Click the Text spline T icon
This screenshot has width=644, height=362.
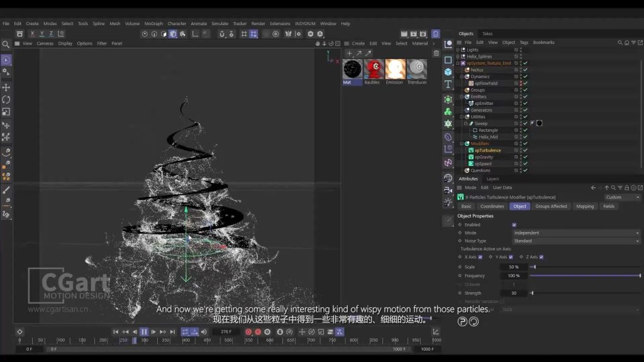coord(448,84)
